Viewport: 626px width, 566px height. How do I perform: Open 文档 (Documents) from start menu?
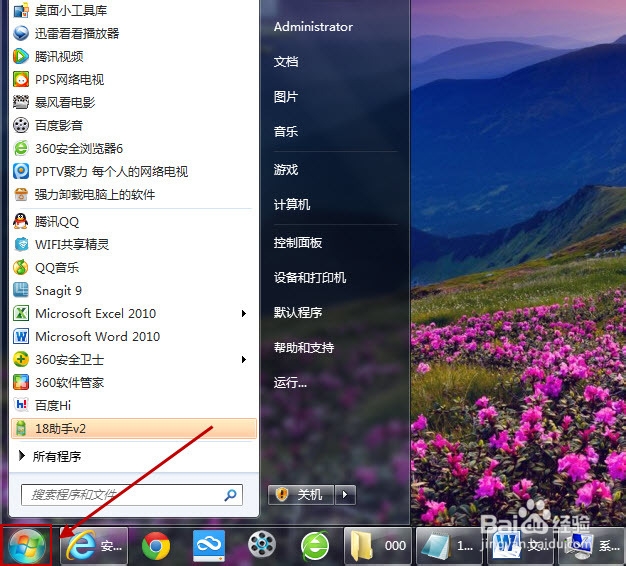click(286, 61)
